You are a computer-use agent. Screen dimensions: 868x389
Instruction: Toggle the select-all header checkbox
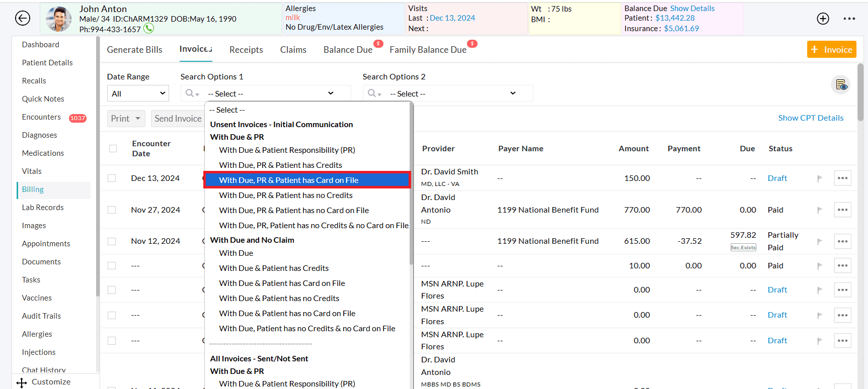(x=113, y=149)
